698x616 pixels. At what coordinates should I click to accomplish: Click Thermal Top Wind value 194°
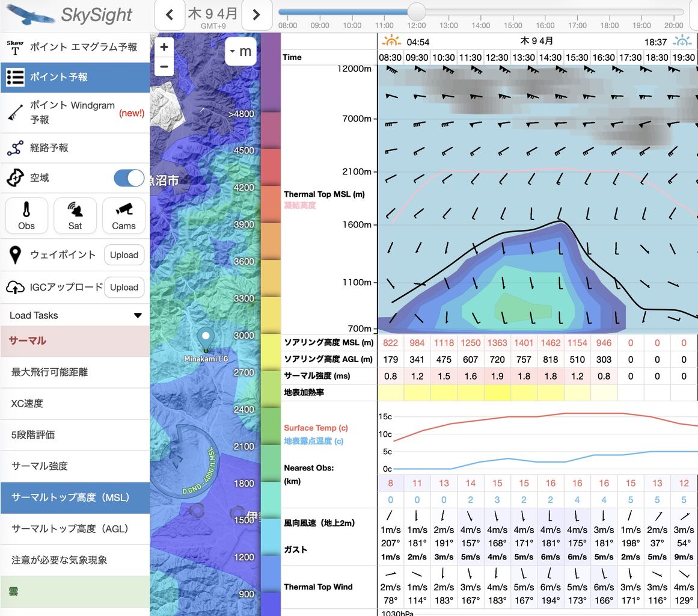click(x=551, y=600)
